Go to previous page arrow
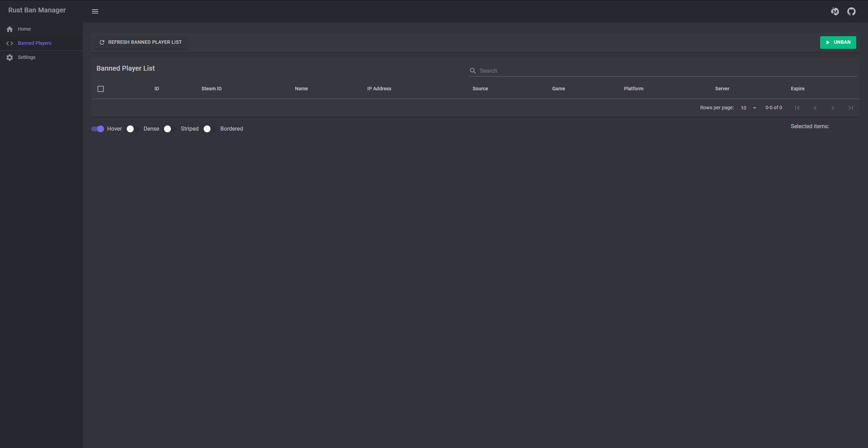 coord(815,108)
